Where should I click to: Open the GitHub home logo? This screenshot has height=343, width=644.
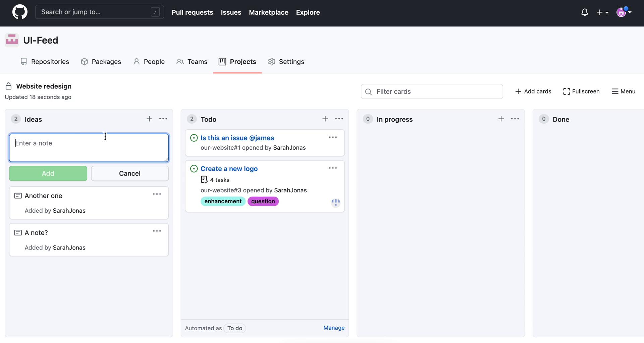[x=20, y=12]
